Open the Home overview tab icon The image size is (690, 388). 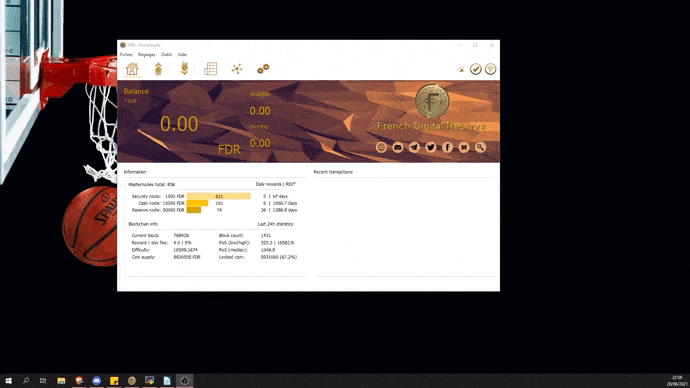tap(132, 69)
